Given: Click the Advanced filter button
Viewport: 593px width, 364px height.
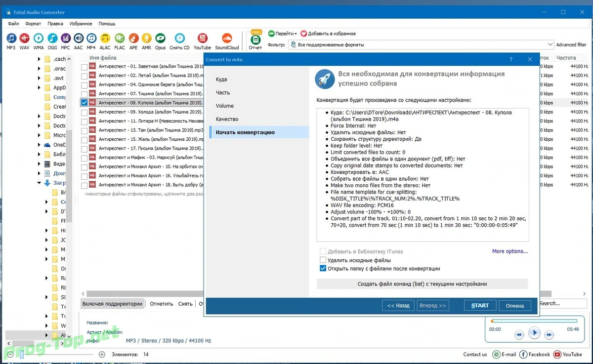Looking at the screenshot, I should coord(571,44).
